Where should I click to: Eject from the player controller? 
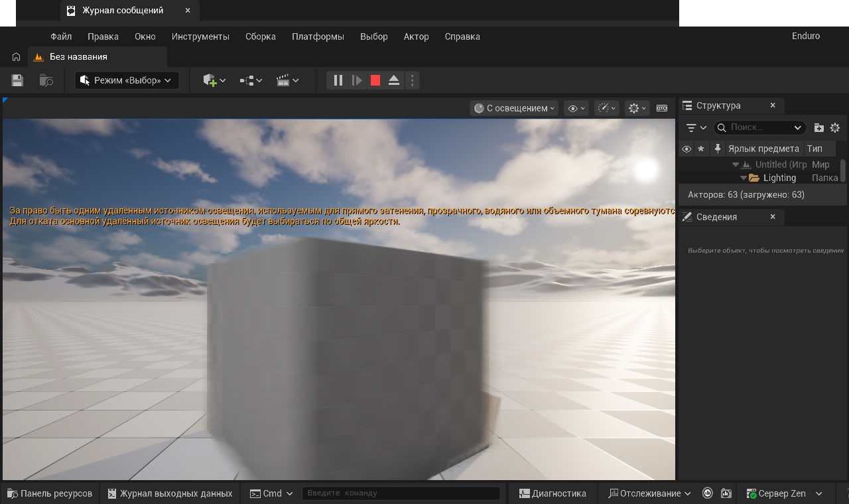(x=394, y=80)
